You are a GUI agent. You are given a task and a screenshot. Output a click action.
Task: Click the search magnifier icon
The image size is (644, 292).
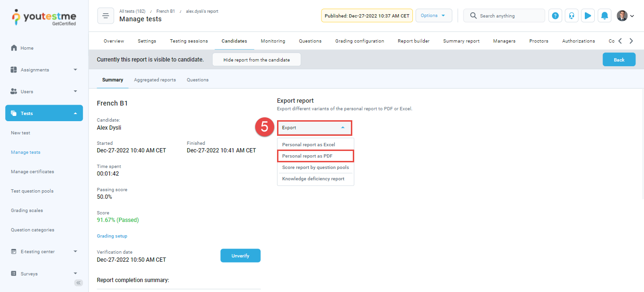473,16
